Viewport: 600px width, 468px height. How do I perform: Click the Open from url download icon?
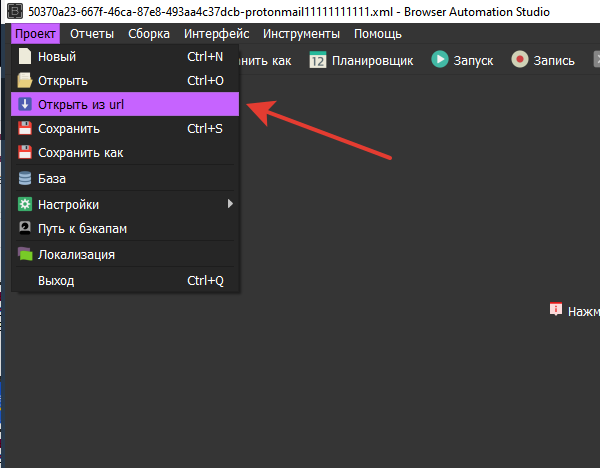coord(25,105)
